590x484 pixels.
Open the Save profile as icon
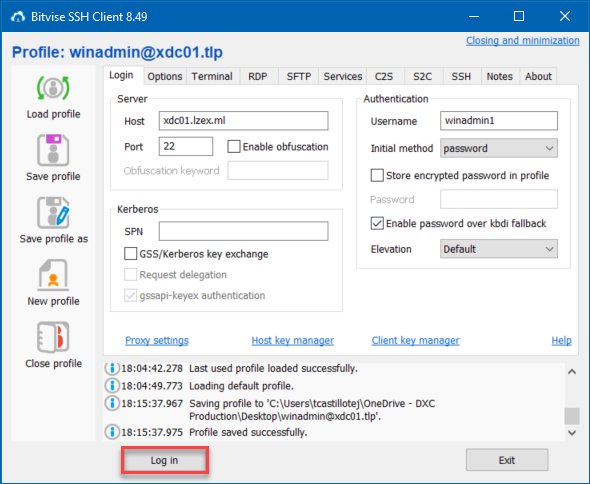pos(53,213)
